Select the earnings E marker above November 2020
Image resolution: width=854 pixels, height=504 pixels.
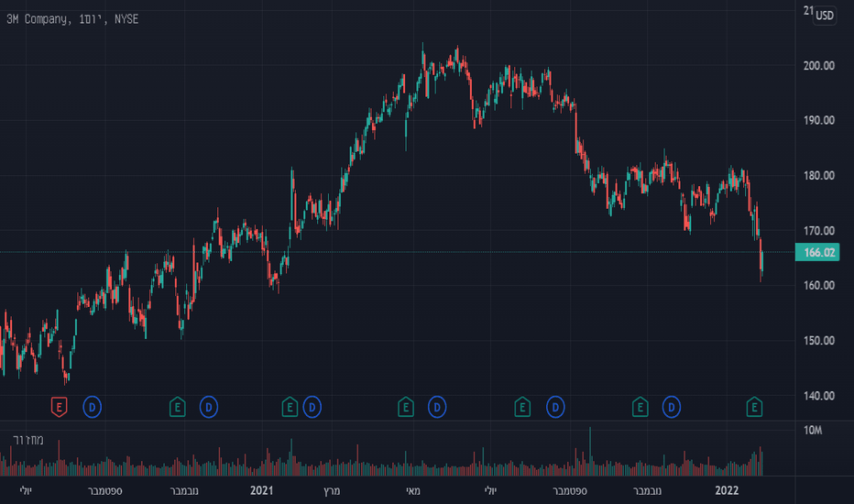(x=177, y=407)
